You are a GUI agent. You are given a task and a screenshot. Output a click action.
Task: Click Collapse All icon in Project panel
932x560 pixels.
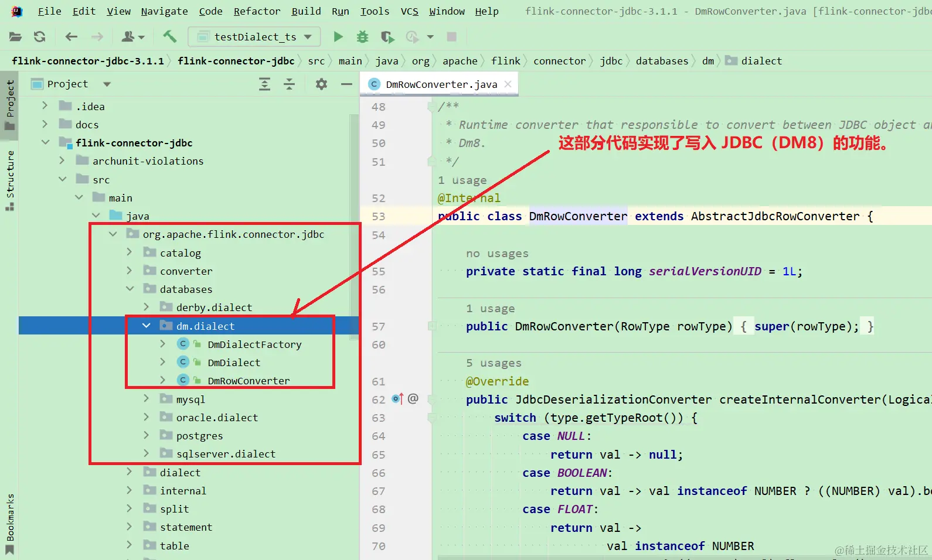pos(290,84)
